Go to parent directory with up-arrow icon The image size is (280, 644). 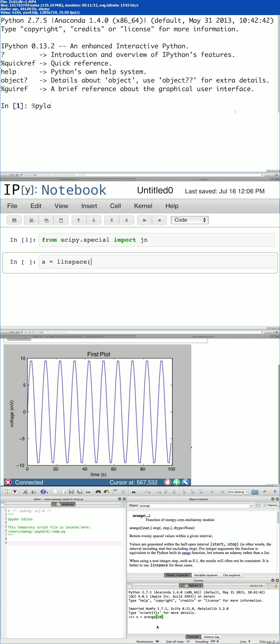(275, 492)
